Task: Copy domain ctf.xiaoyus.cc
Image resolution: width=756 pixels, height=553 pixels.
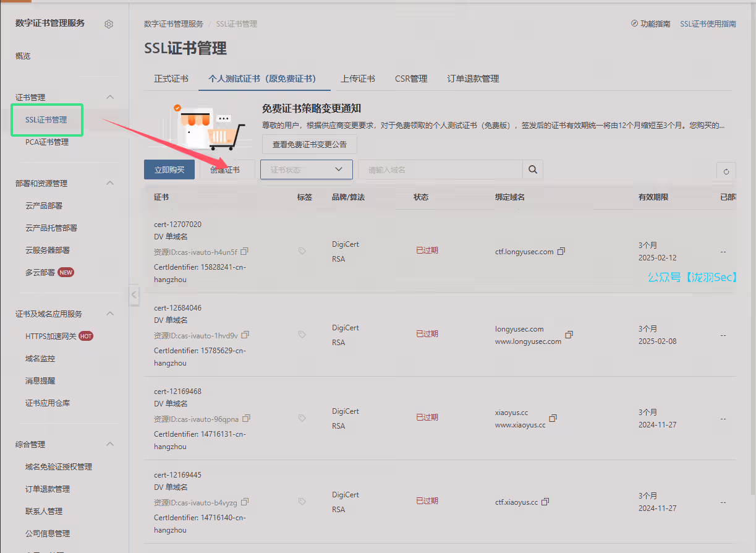Action: click(545, 502)
